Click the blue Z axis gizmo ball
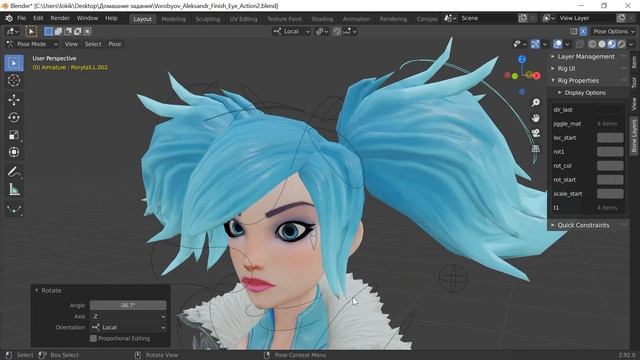 tap(522, 60)
